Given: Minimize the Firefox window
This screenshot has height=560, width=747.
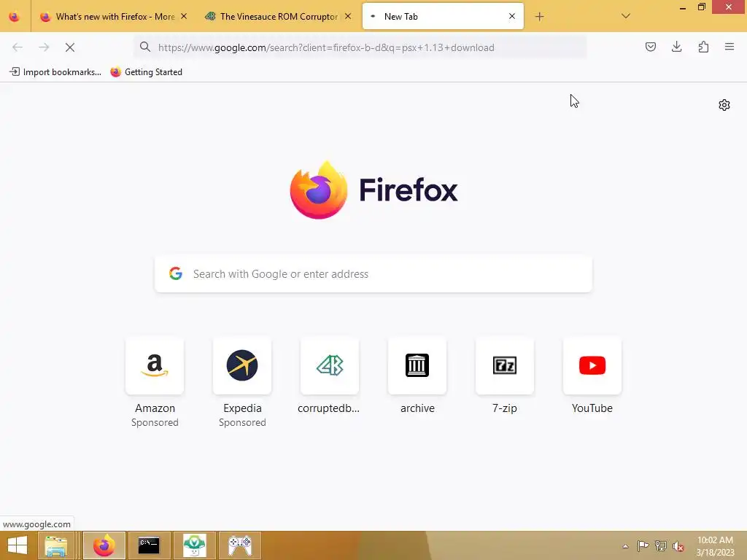Looking at the screenshot, I should [x=683, y=7].
